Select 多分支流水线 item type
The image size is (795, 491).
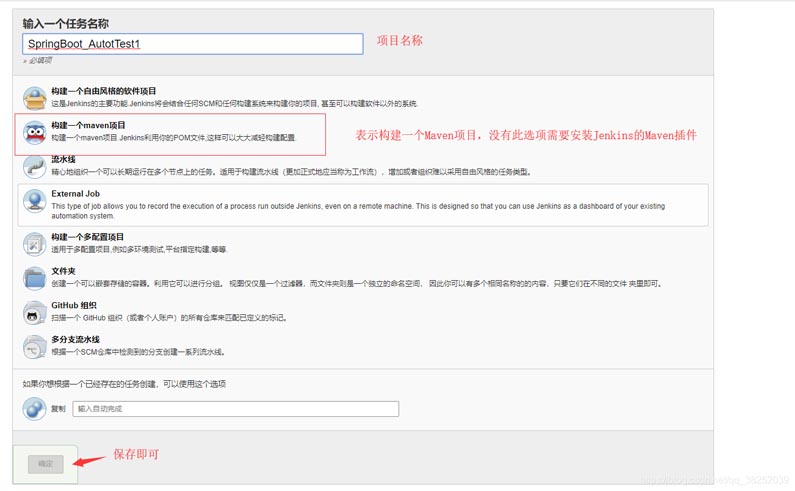[x=76, y=340]
